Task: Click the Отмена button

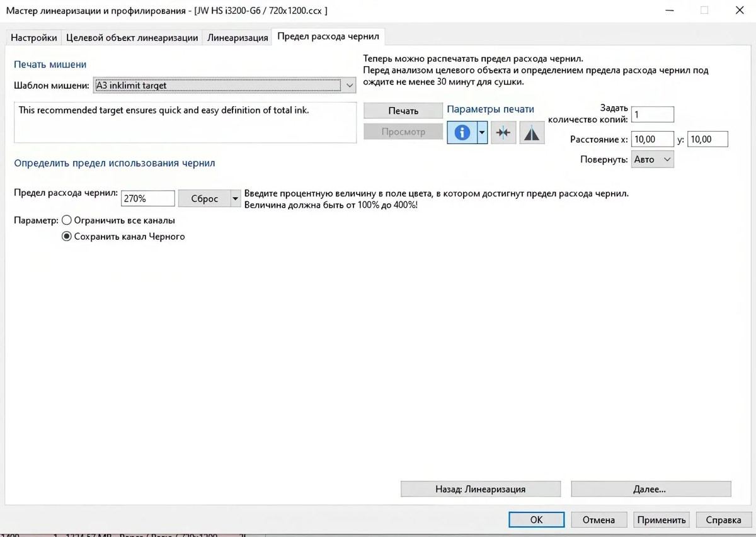Action: pyautogui.click(x=598, y=519)
